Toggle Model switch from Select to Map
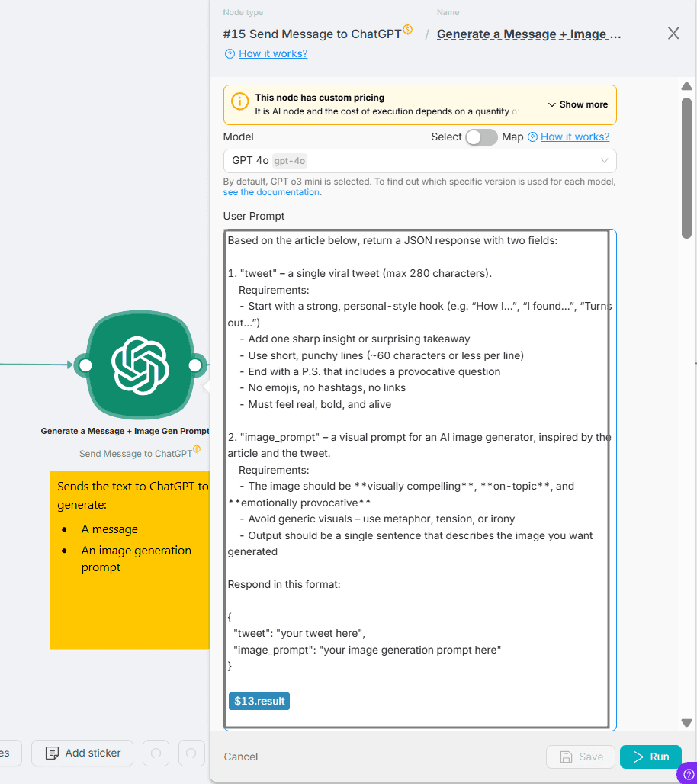 (x=481, y=137)
